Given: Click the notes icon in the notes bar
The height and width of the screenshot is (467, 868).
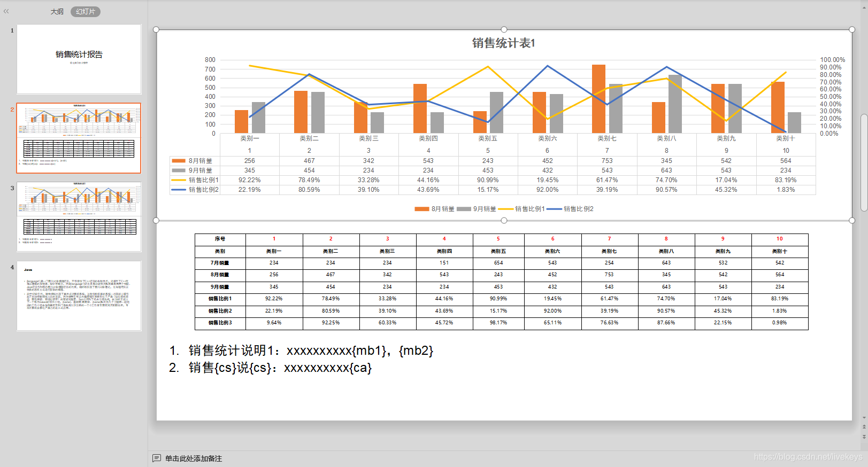Looking at the screenshot, I should click(x=157, y=458).
